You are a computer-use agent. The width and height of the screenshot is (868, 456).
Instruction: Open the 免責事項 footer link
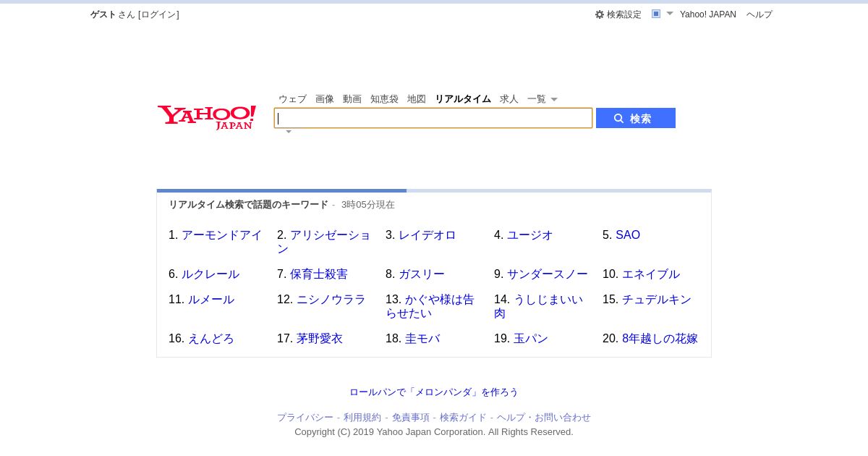click(x=411, y=418)
